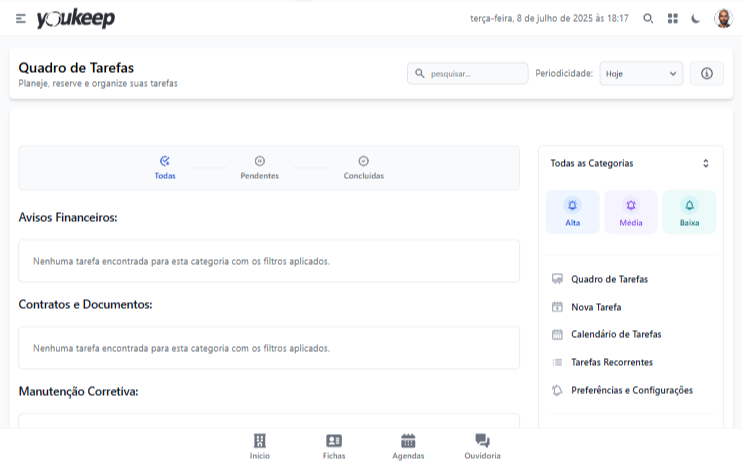Image resolution: width=742 pixels, height=464 pixels.
Task: Click the Quadro de Tarefas page title
Action: (x=76, y=68)
